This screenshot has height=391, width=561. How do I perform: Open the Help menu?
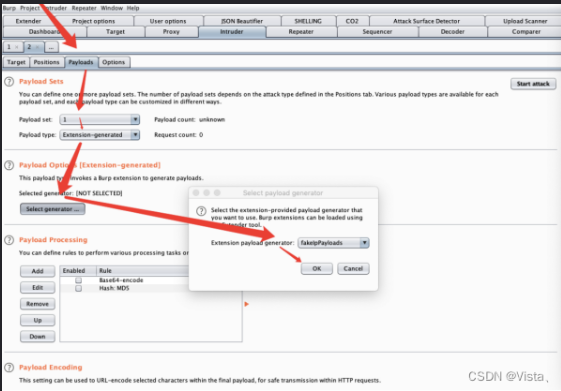[x=133, y=8]
